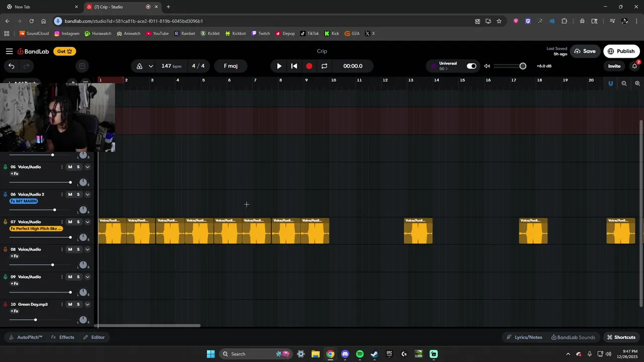Open the Editor panel tab
The image size is (644, 362).
(94, 337)
